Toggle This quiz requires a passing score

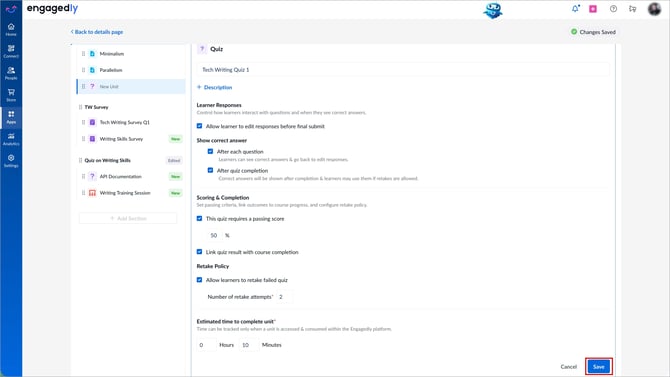199,218
